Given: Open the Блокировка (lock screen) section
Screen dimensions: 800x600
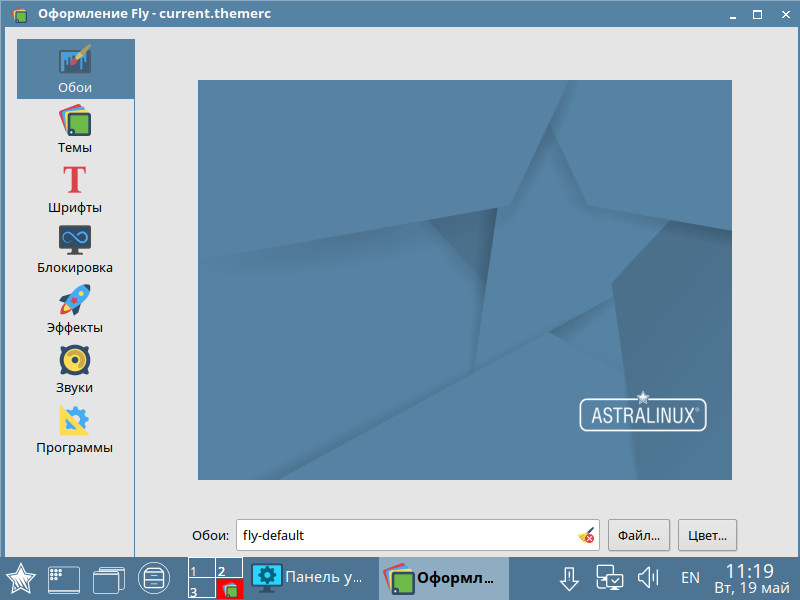Looking at the screenshot, I should (76, 249).
